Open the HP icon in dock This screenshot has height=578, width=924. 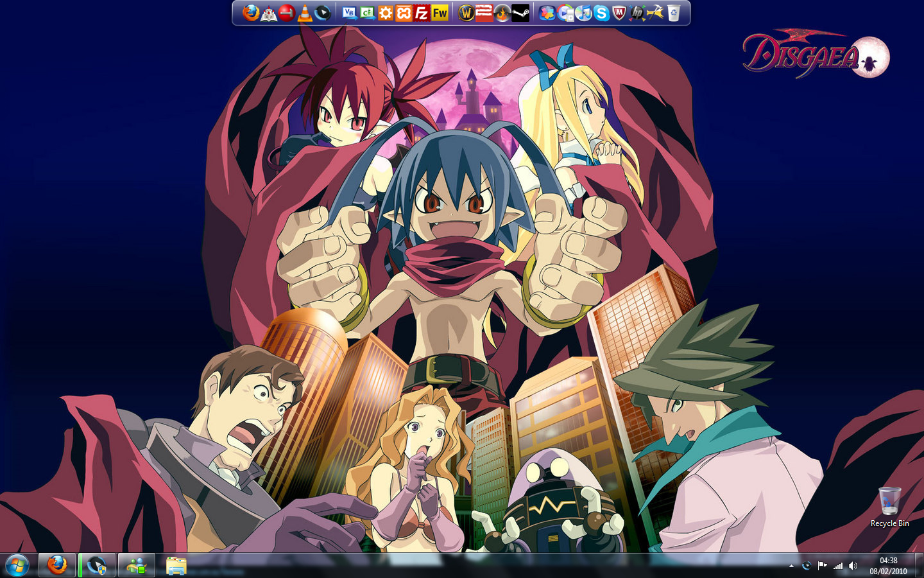pyautogui.click(x=637, y=12)
